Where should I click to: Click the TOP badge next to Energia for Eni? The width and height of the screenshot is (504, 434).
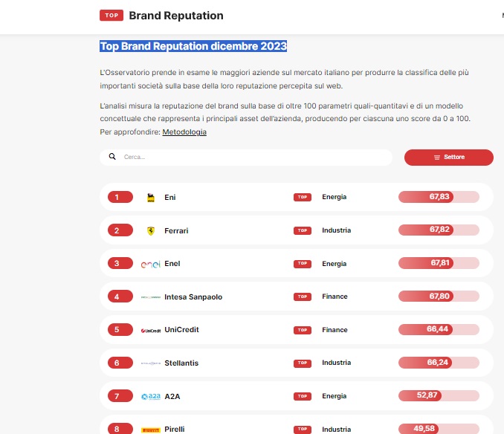click(302, 198)
